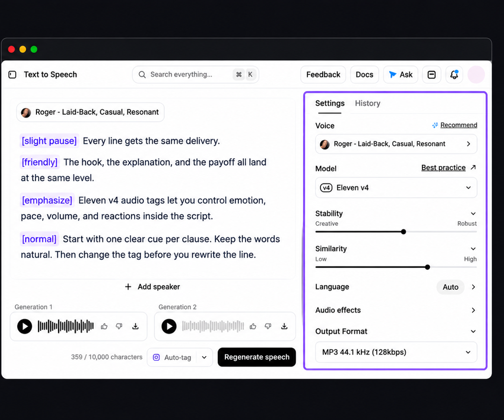Thumbs down Generation 2
The width and height of the screenshot is (504, 420).
268,327
